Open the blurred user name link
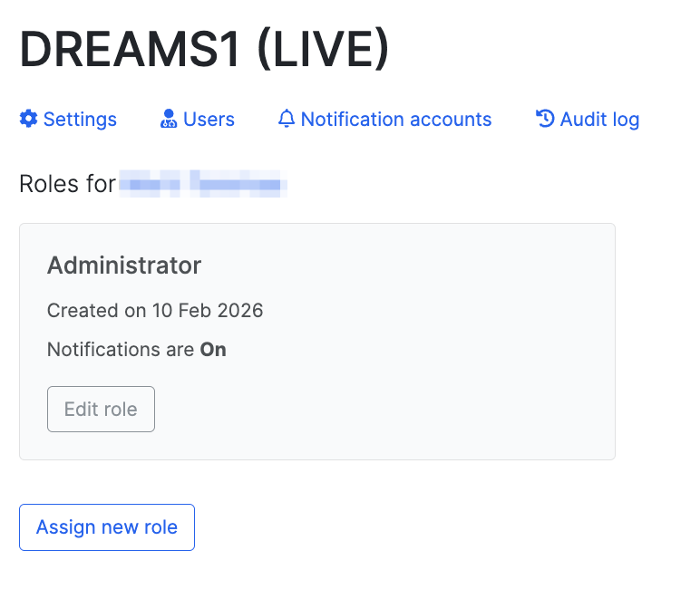This screenshot has height=589, width=700. coord(203,184)
